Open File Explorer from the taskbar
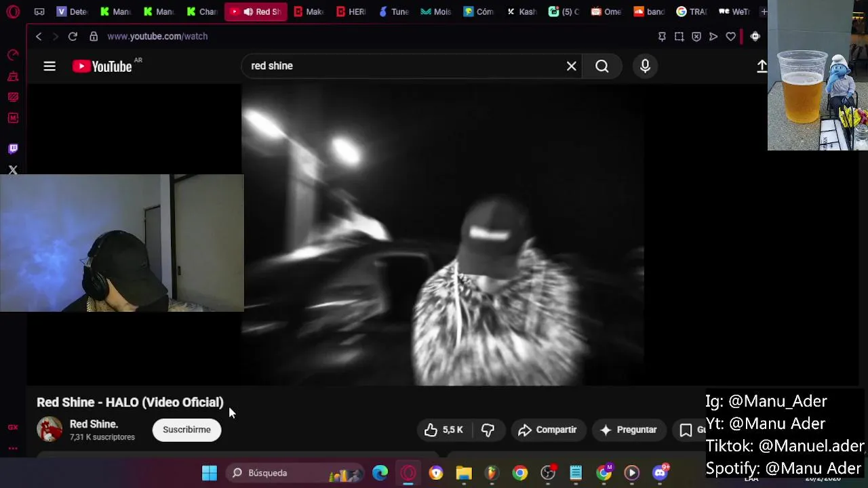 (464, 473)
